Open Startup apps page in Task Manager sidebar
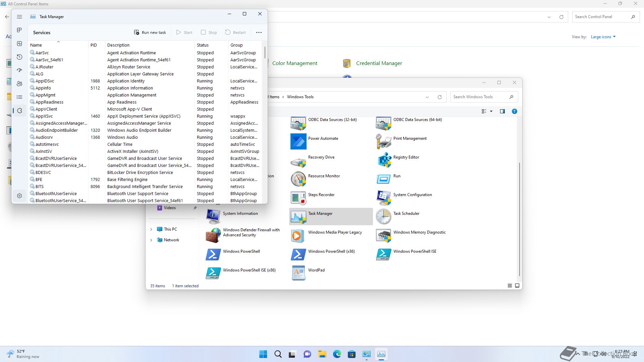Image resolution: width=644 pixels, height=362 pixels. coord(19,70)
